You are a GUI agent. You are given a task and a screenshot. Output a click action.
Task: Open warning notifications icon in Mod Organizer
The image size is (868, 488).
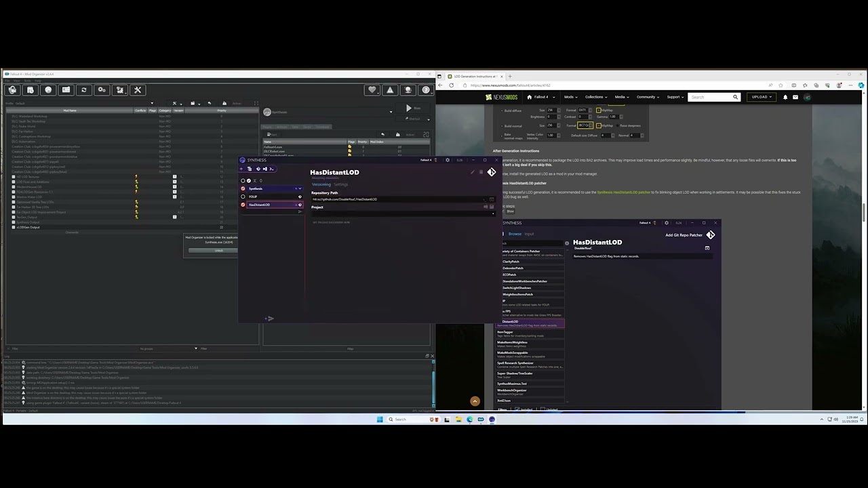[x=390, y=89]
